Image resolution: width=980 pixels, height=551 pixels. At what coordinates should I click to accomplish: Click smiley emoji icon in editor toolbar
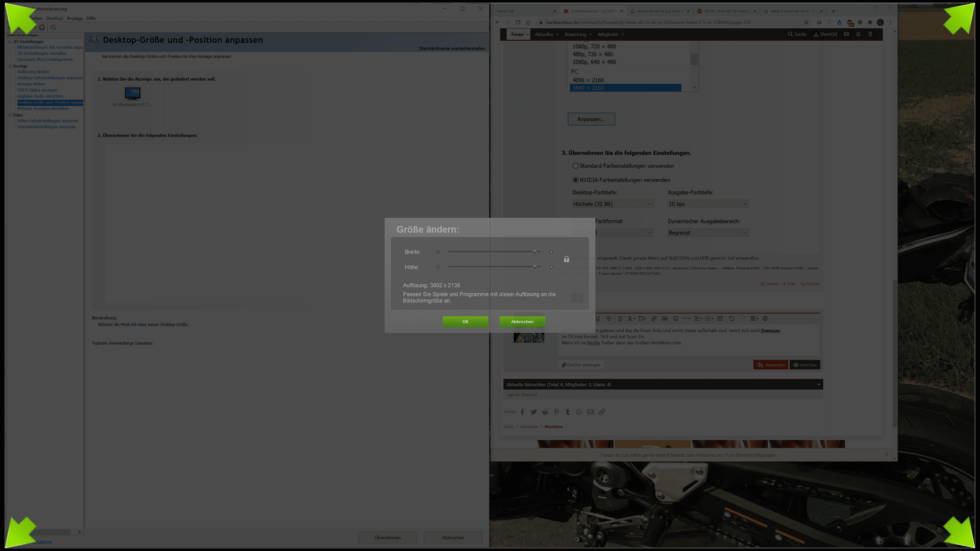pyautogui.click(x=676, y=319)
